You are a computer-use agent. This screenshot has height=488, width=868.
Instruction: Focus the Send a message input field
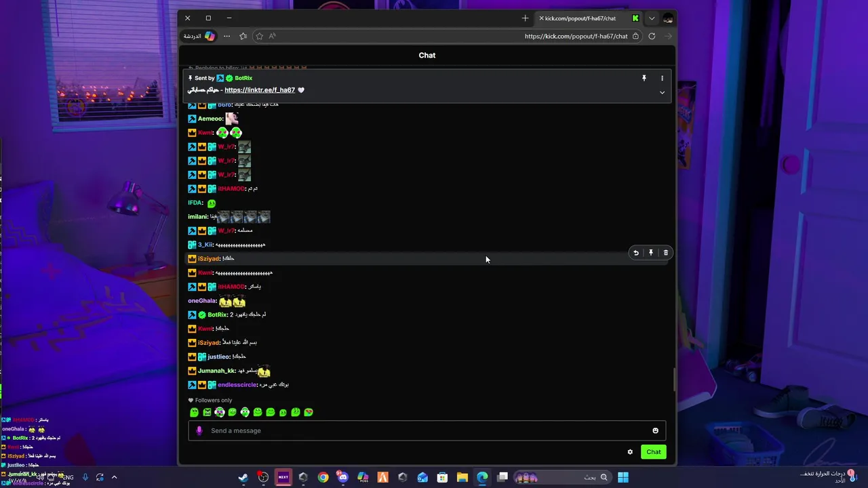(427, 430)
